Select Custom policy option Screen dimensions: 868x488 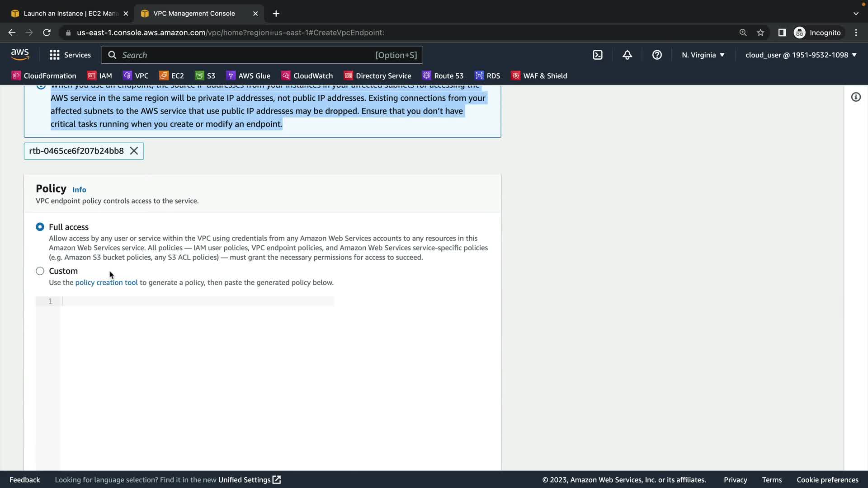tap(40, 271)
